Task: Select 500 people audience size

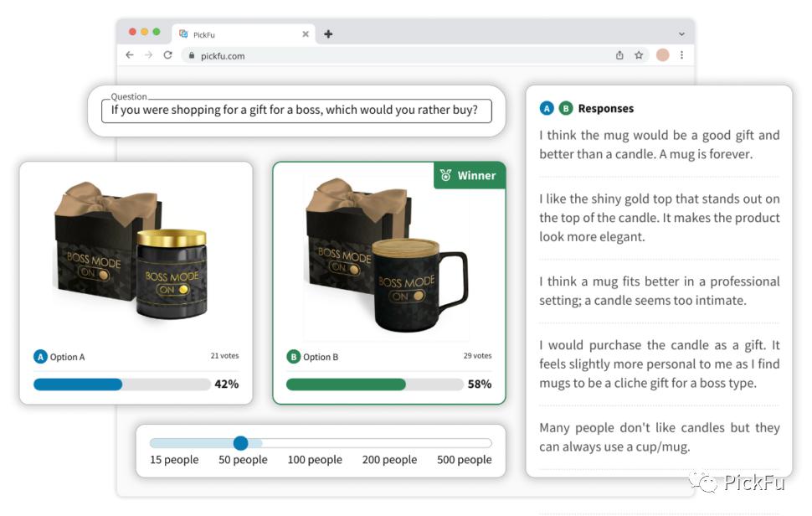Action: coord(464,460)
